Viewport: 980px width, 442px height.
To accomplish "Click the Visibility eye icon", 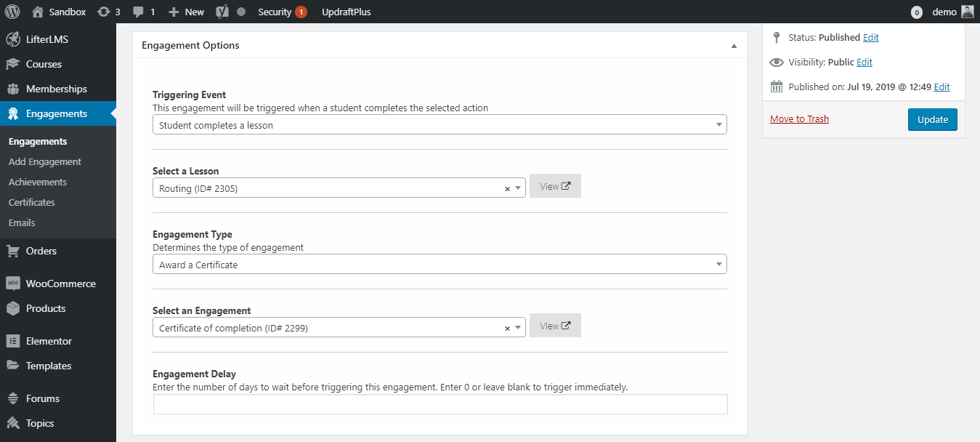I will (x=777, y=63).
